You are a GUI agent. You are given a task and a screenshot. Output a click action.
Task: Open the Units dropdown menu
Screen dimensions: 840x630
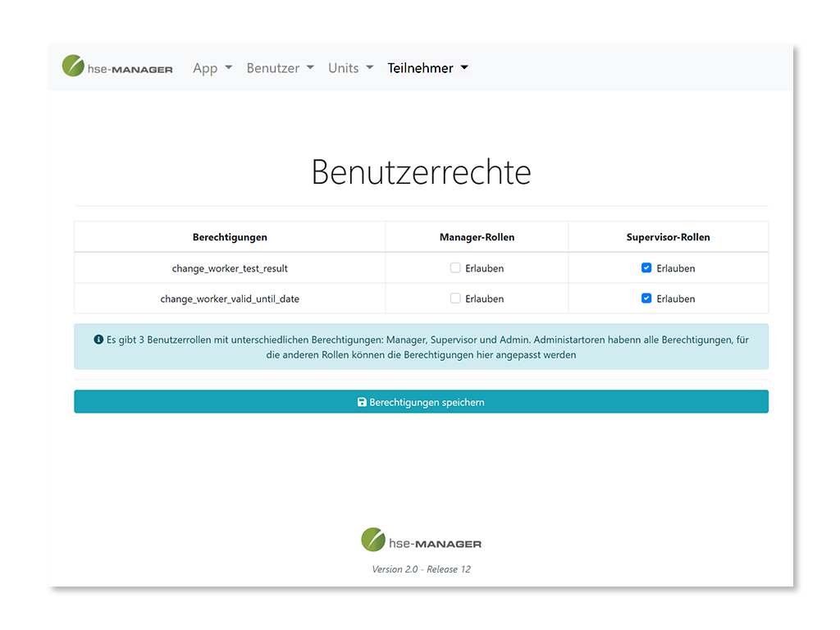point(350,68)
